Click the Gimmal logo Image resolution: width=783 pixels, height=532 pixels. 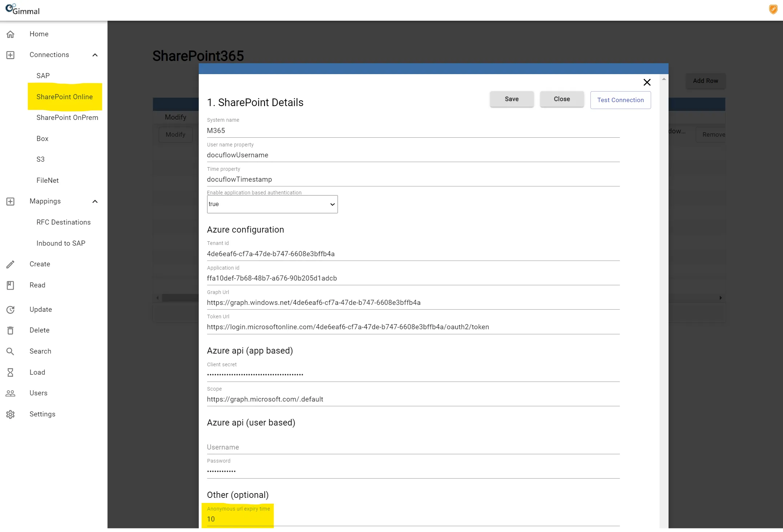click(23, 9)
